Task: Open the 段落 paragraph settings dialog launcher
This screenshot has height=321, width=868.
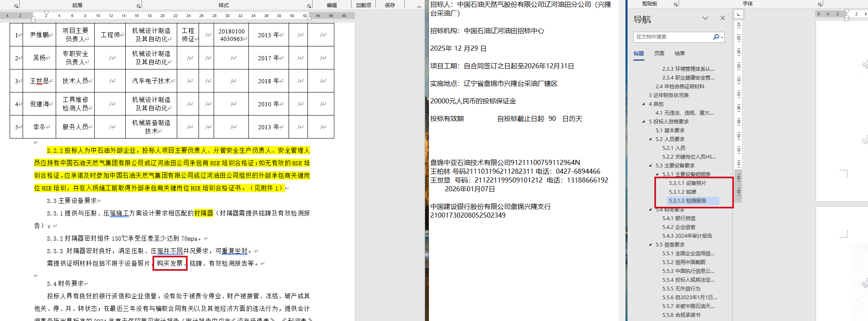Action: [x=139, y=6]
